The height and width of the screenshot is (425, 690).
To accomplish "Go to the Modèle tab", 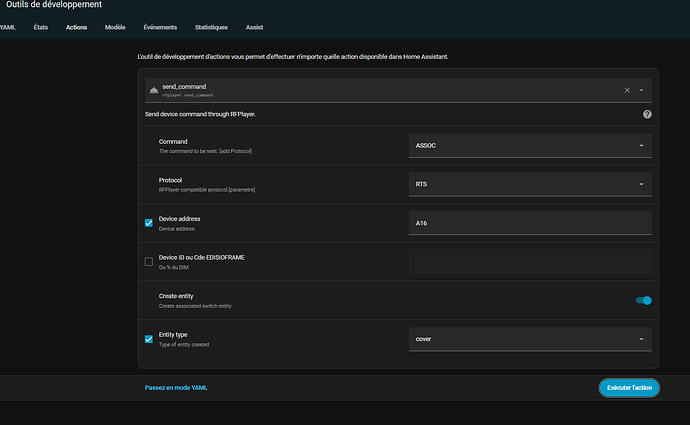I will click(x=115, y=27).
